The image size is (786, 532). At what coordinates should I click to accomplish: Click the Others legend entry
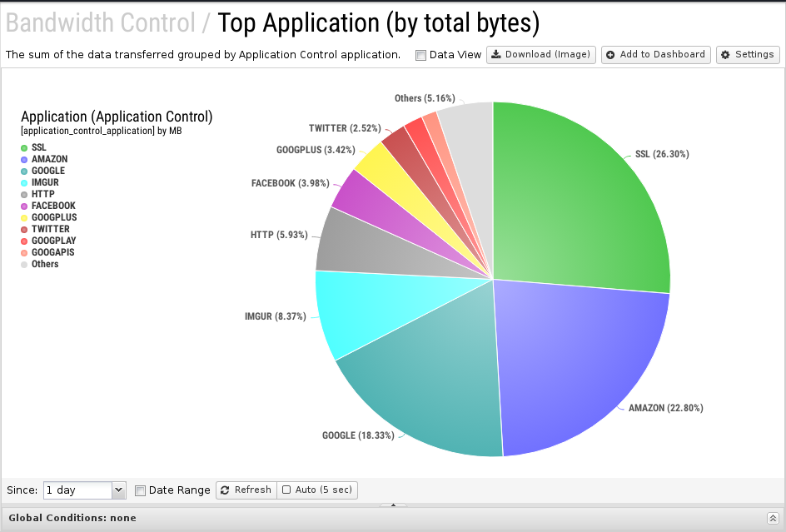point(40,264)
